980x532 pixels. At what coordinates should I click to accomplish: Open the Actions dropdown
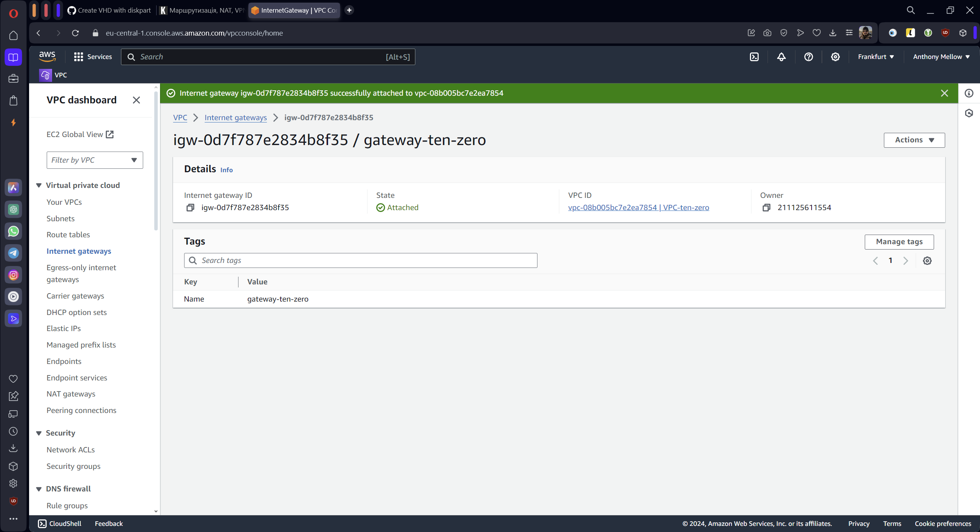pyautogui.click(x=914, y=140)
